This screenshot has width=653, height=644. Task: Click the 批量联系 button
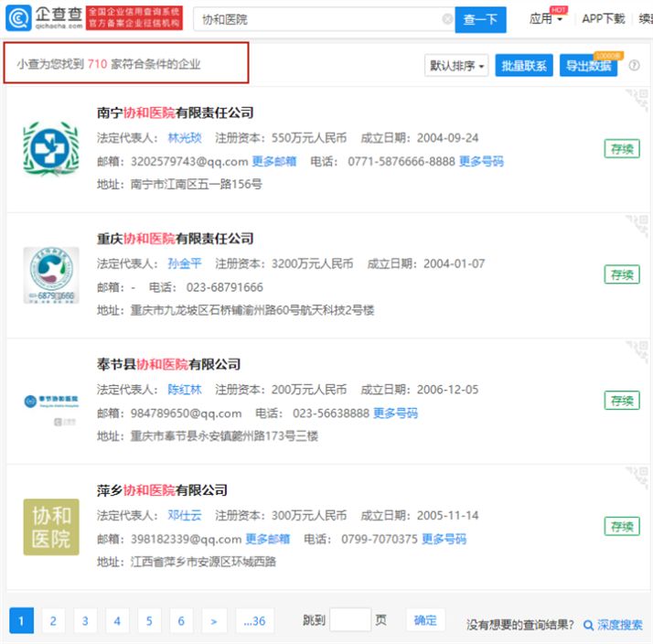pyautogui.click(x=524, y=65)
